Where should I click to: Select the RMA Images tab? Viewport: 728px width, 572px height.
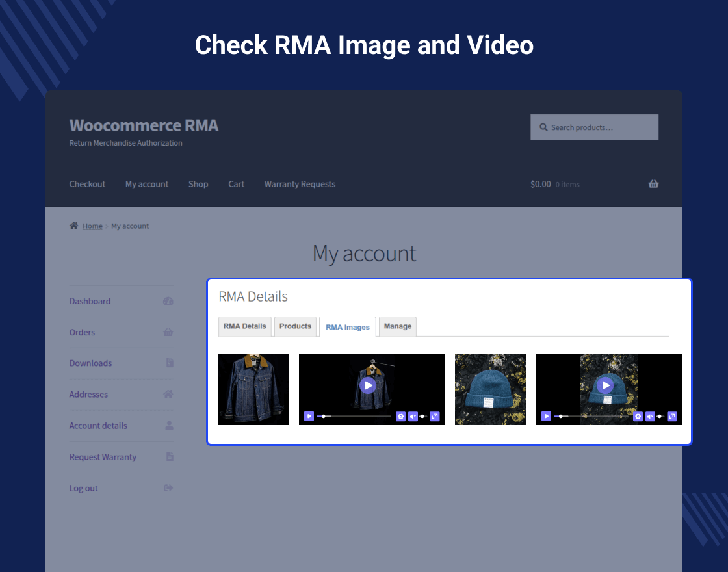[347, 328]
